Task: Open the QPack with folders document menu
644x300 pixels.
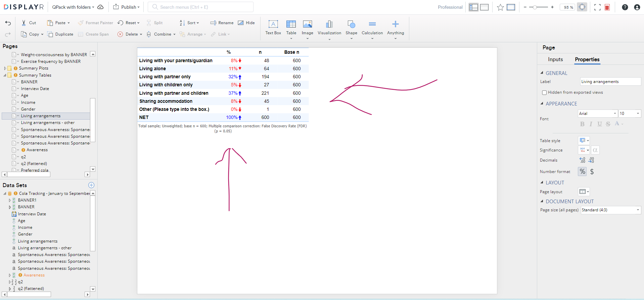Action: pos(74,7)
